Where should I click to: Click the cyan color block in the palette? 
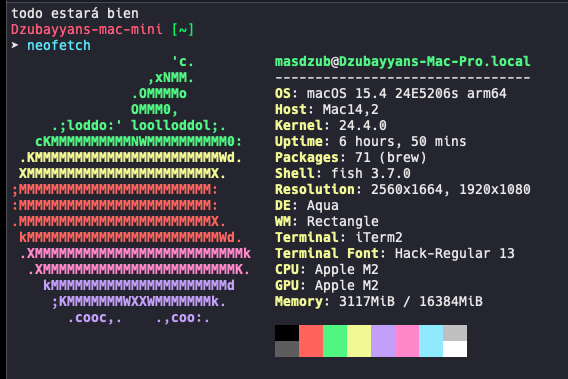coord(431,341)
